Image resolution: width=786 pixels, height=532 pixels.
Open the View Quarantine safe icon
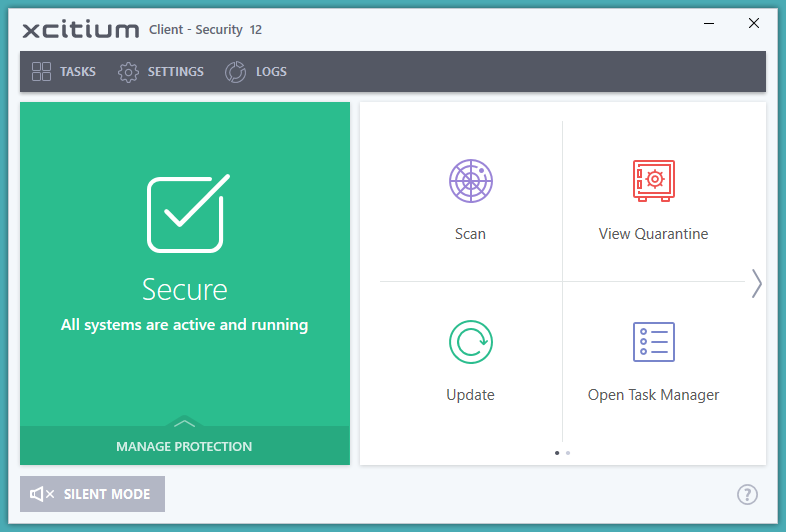click(x=653, y=182)
